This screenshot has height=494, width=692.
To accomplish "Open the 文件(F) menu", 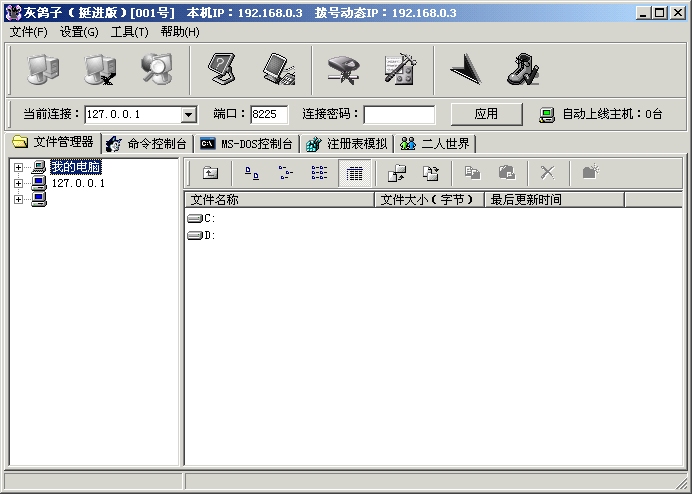I will click(x=28, y=32).
